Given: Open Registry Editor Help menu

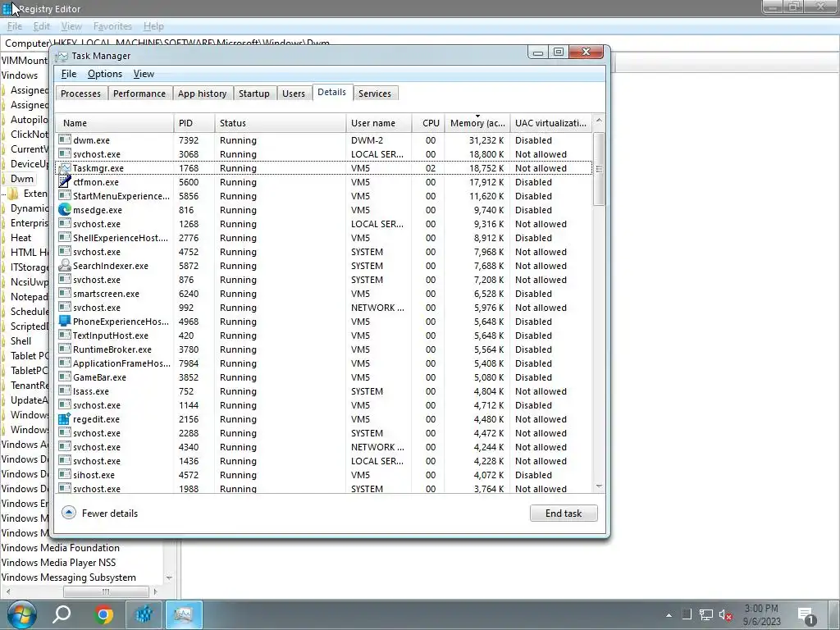Looking at the screenshot, I should pyautogui.click(x=153, y=26).
